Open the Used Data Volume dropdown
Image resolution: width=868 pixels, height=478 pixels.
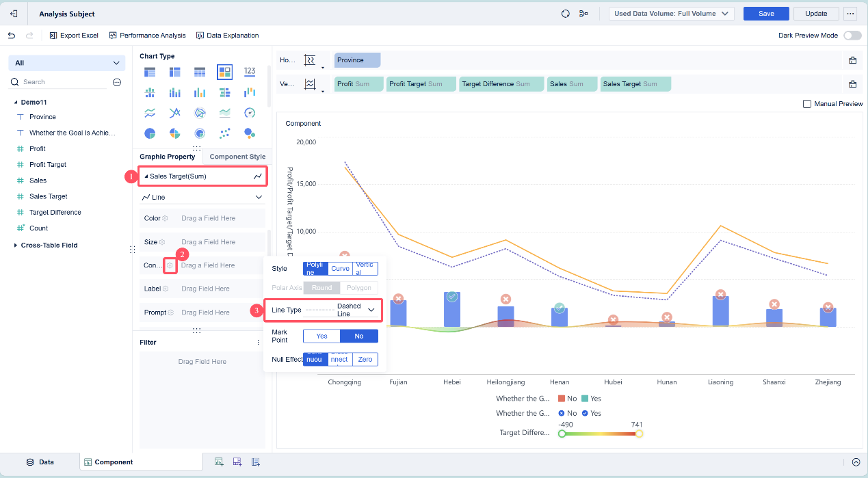click(x=672, y=14)
